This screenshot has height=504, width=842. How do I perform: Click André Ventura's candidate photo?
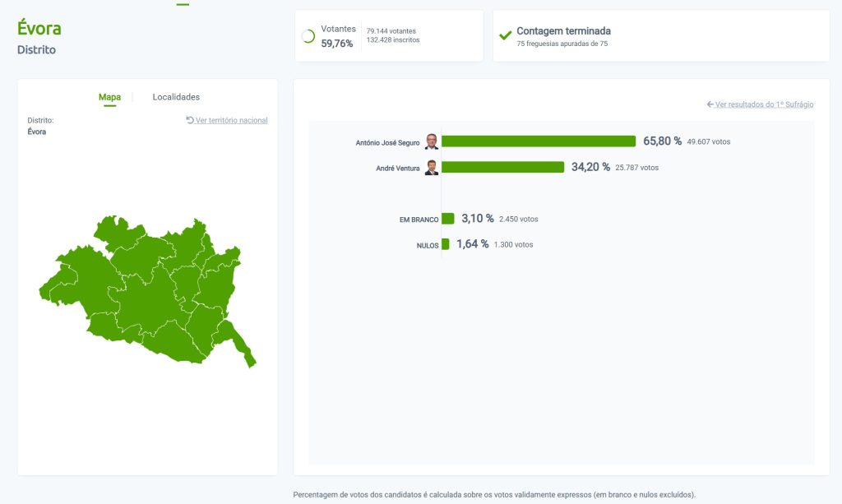point(432,168)
